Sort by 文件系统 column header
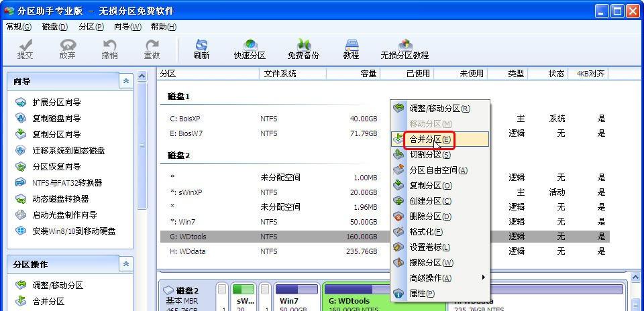The height and width of the screenshot is (311, 644). coord(293,74)
